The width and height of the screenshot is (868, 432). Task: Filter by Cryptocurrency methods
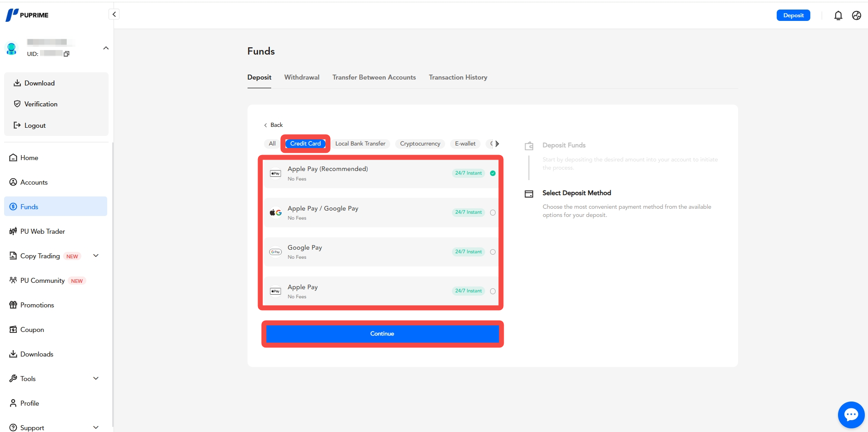click(420, 144)
